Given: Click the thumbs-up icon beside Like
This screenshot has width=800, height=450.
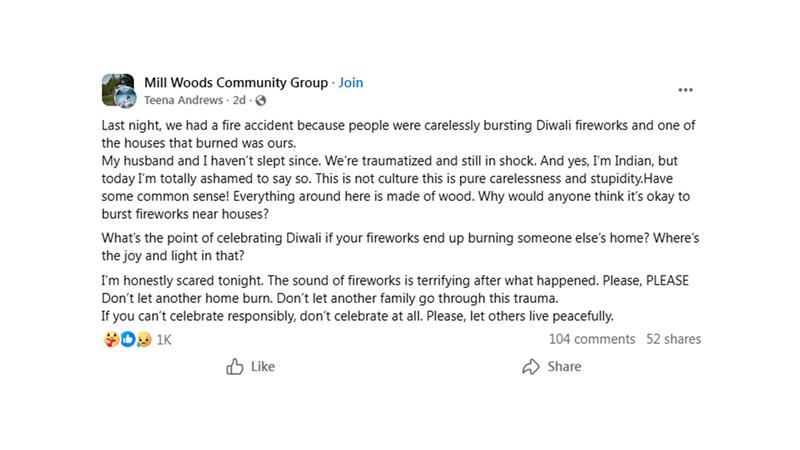Looking at the screenshot, I should [x=235, y=367].
